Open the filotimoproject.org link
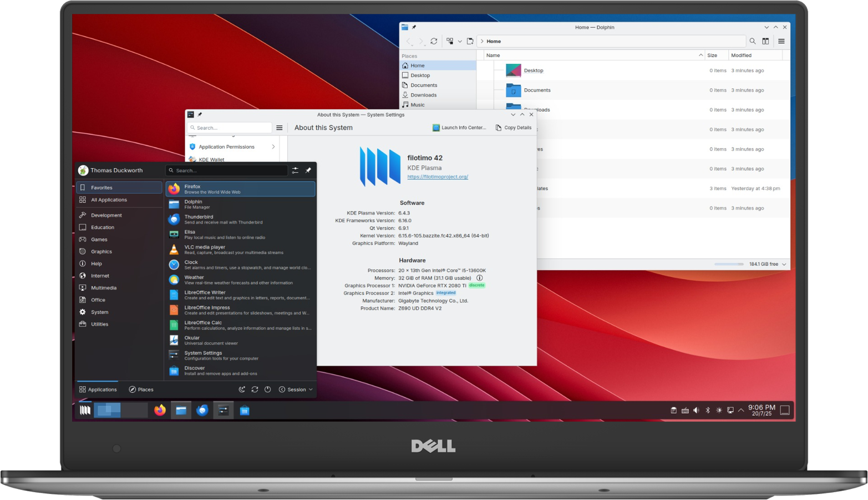The width and height of the screenshot is (868, 500). point(438,177)
